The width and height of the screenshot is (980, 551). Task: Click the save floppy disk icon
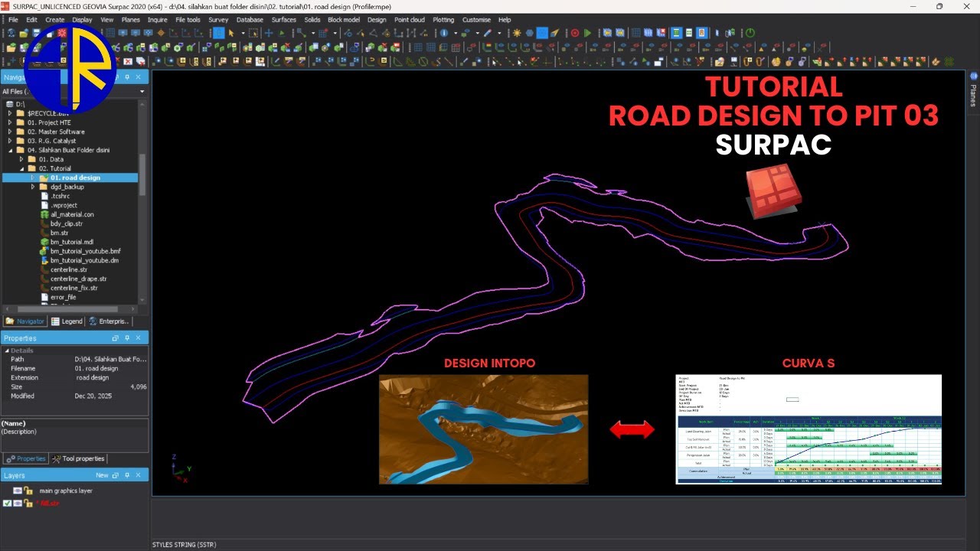37,33
